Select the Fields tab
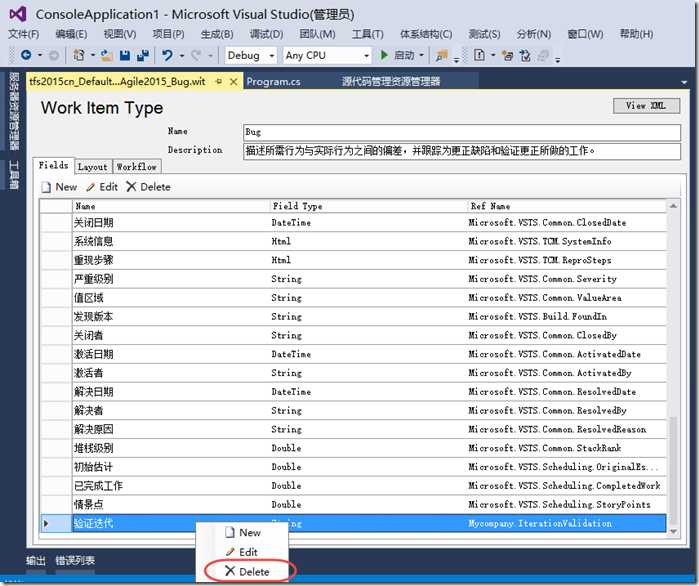Viewport: 699px width, 586px height. click(x=53, y=165)
